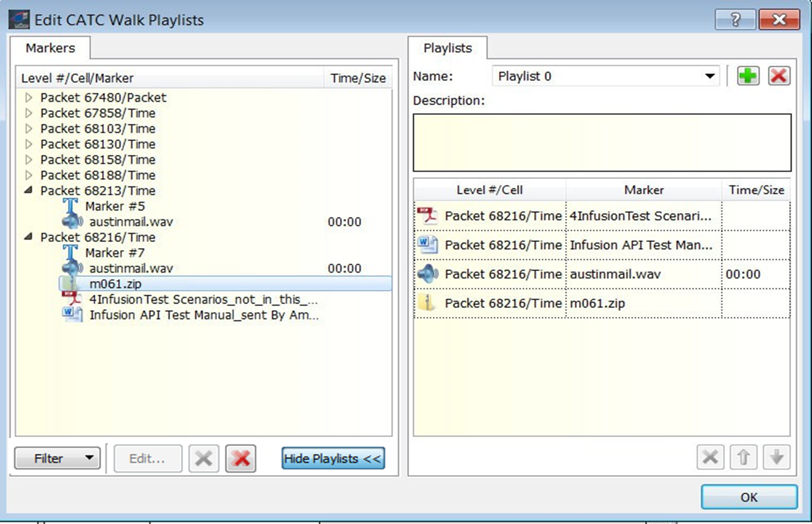The height and width of the screenshot is (524, 812).
Task: Click speaker icon under Packet 68213/Time
Action: coord(72,222)
